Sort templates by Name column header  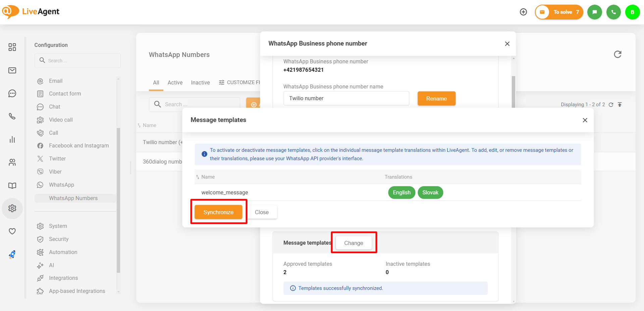coord(208,177)
